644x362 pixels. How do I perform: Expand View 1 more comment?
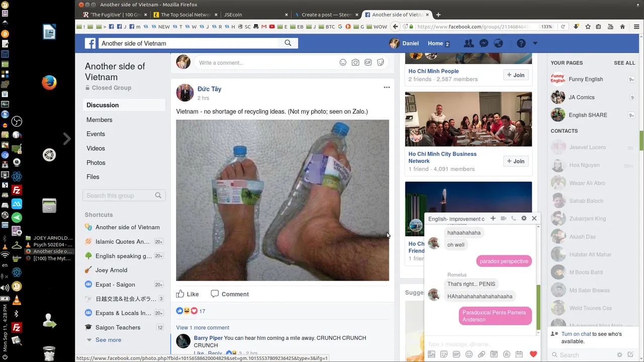[203, 327]
